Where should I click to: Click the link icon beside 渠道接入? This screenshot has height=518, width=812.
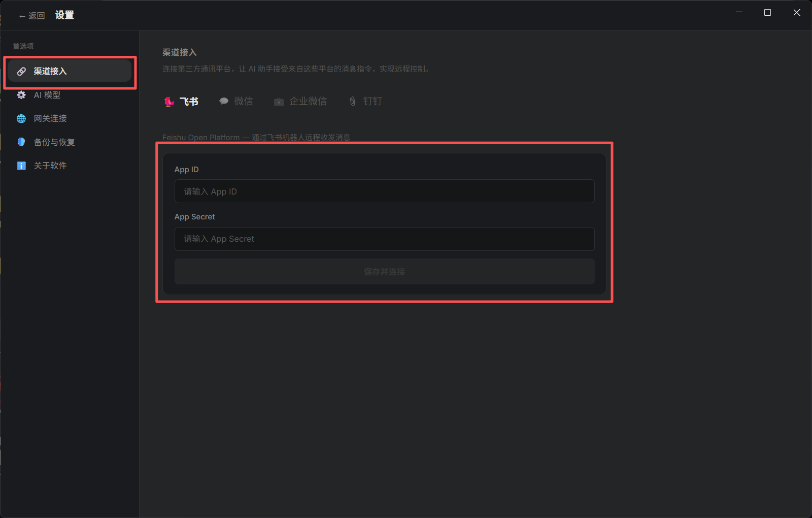[x=21, y=71]
